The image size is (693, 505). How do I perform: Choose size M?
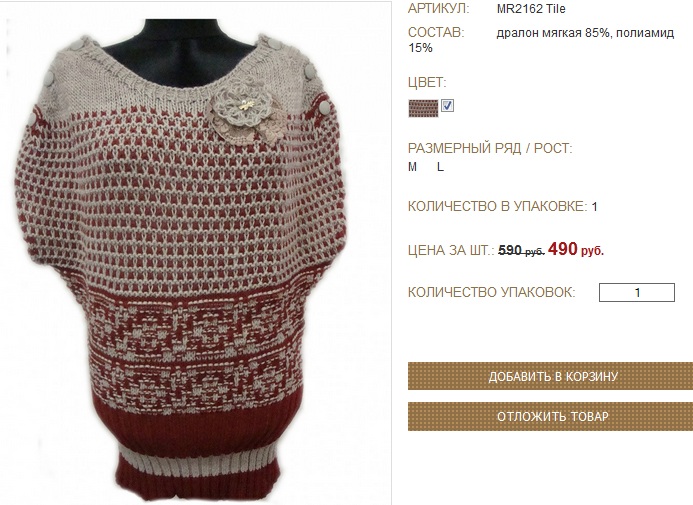pyautogui.click(x=412, y=167)
